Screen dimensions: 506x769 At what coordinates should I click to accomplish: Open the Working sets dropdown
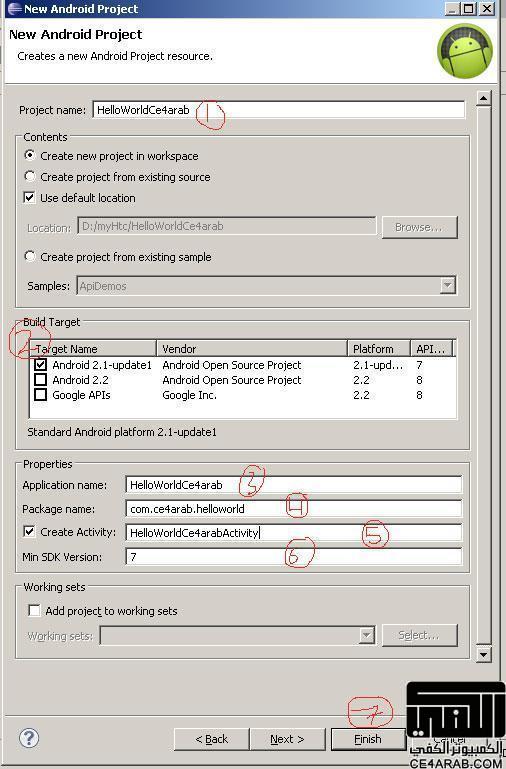coord(367,636)
